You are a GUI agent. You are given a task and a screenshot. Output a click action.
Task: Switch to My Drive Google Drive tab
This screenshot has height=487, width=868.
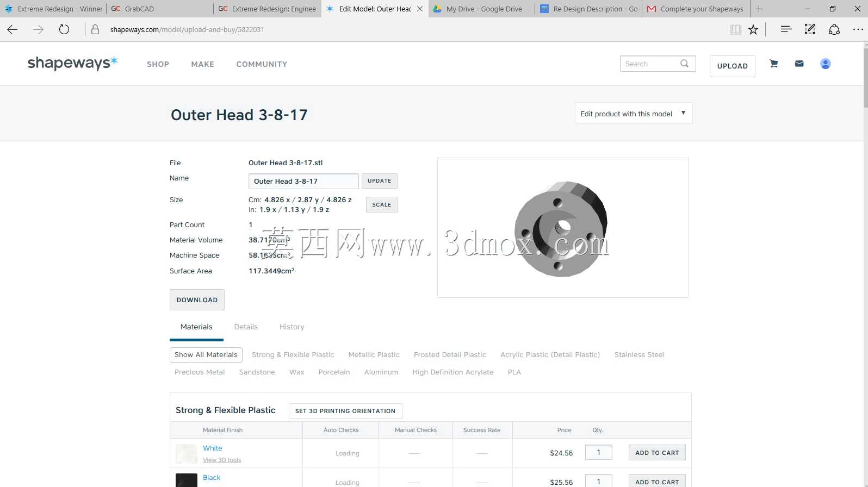[x=481, y=9]
